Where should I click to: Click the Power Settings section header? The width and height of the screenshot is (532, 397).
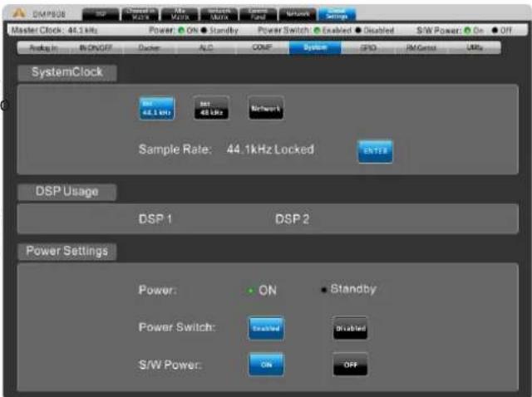coord(66,252)
